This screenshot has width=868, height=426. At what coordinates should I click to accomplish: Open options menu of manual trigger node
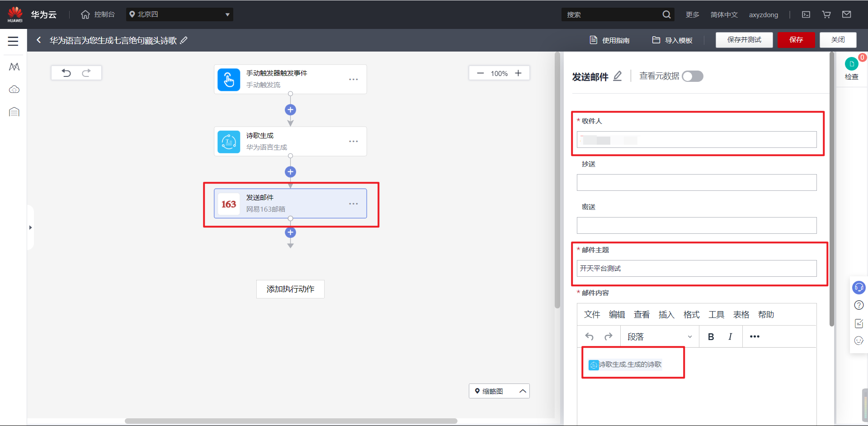click(x=354, y=79)
